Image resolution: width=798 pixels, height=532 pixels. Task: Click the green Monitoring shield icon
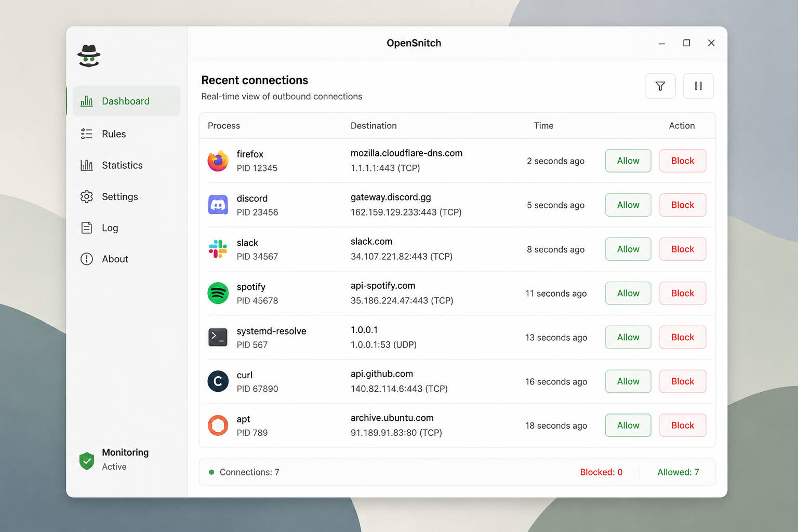point(87,460)
